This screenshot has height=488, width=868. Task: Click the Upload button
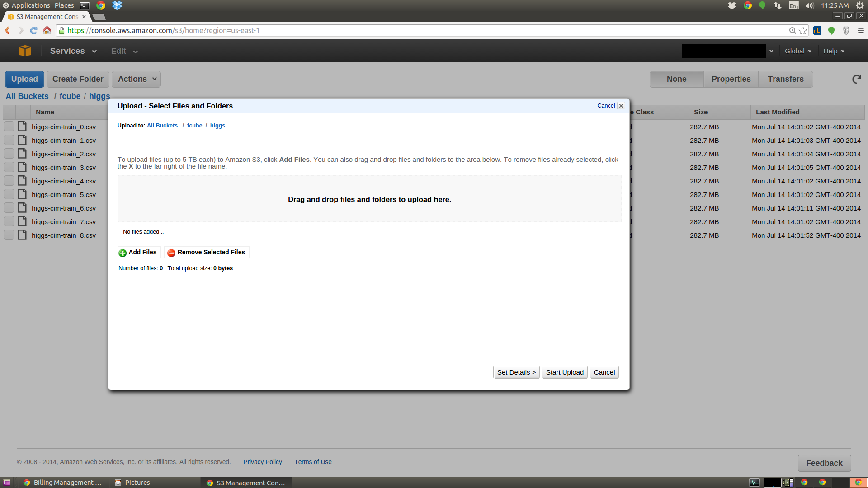tap(24, 79)
